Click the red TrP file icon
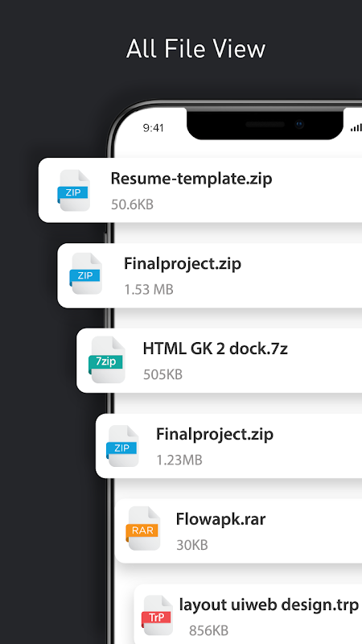 158,615
